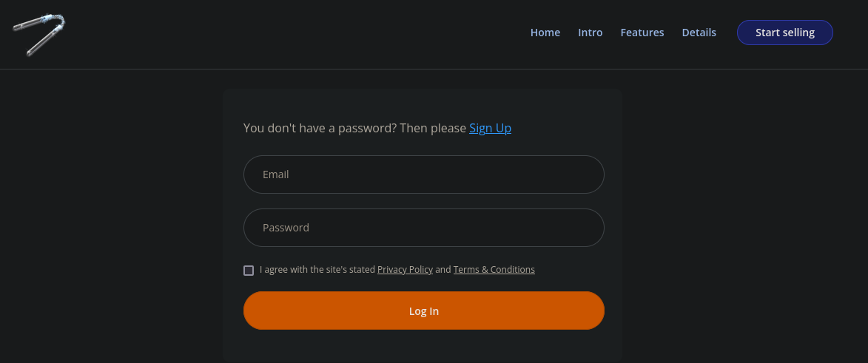Viewport: 868px width, 363px height.
Task: Open the Features nav link
Action: coord(642,33)
